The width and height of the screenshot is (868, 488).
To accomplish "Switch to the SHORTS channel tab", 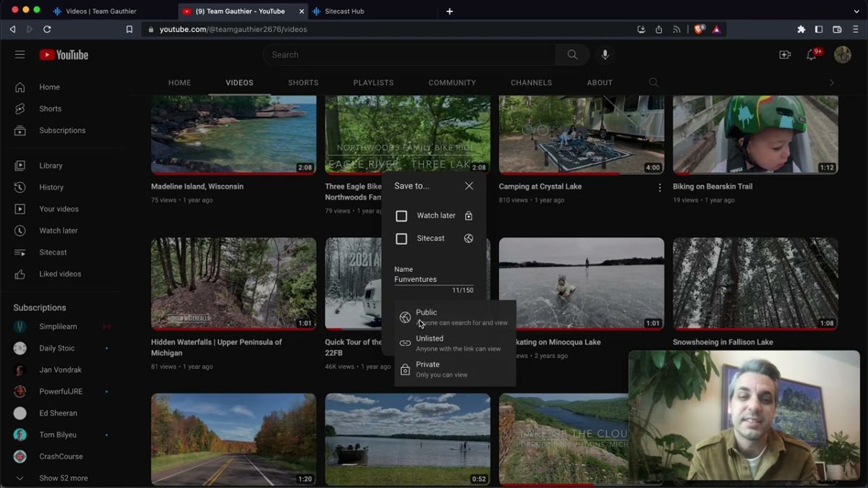I will point(303,82).
